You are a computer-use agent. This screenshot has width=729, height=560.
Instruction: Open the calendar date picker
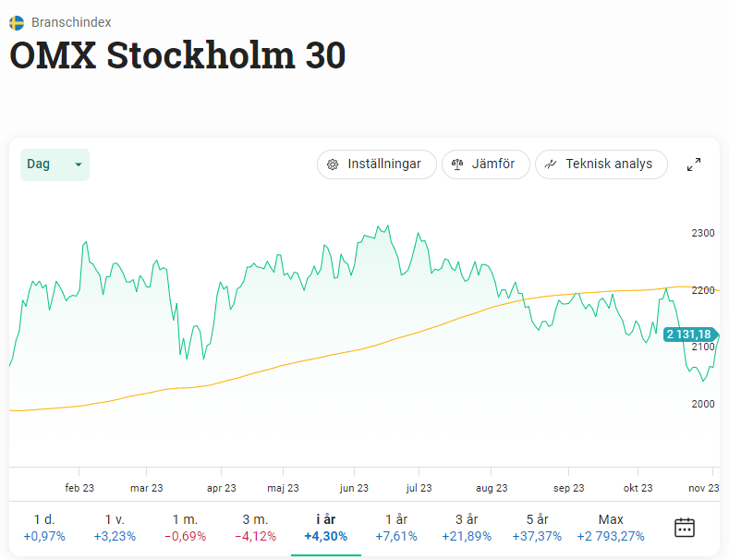(x=685, y=528)
